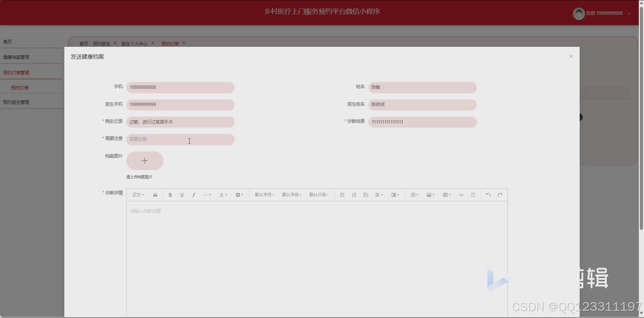Open 首页 in the left sidebar

click(31, 42)
